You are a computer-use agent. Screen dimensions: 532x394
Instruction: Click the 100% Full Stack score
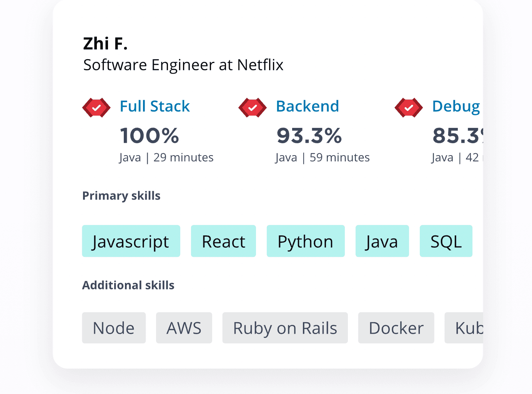(x=150, y=136)
